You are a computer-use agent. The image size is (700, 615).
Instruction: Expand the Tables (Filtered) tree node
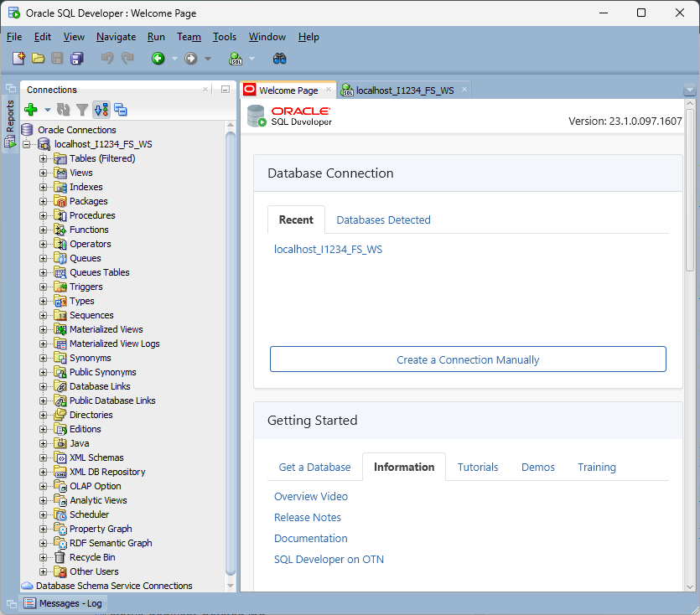point(42,158)
